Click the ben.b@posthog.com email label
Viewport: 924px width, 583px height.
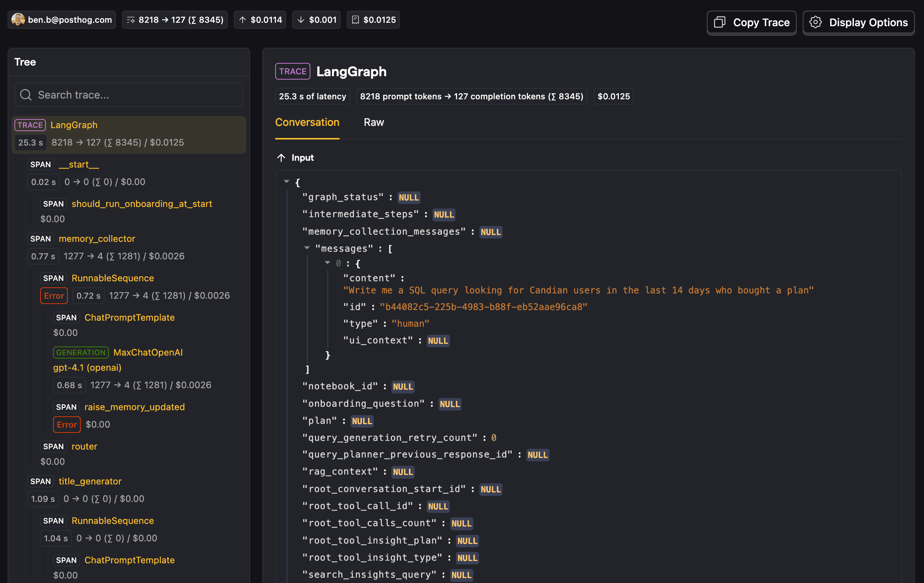click(70, 20)
